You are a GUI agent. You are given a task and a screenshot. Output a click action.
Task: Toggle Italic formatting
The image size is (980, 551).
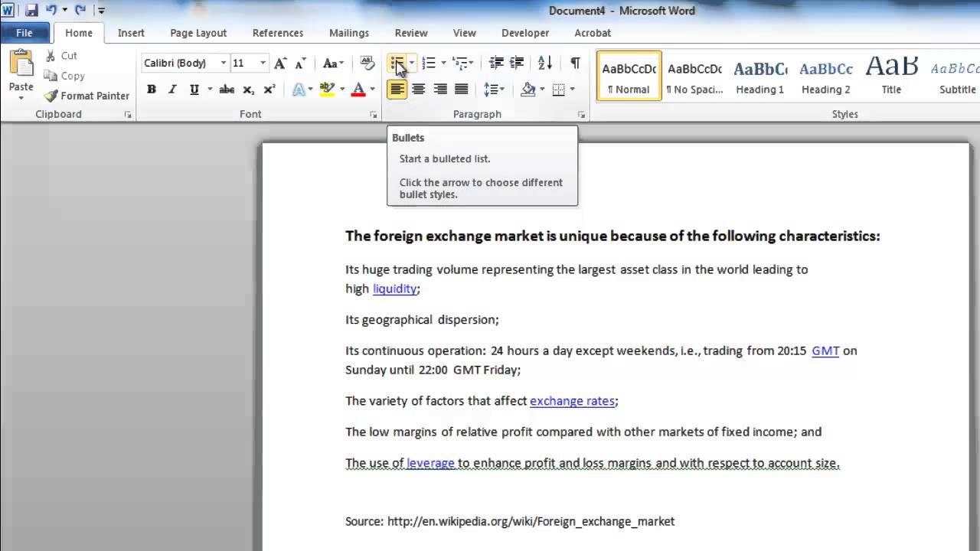tap(172, 90)
